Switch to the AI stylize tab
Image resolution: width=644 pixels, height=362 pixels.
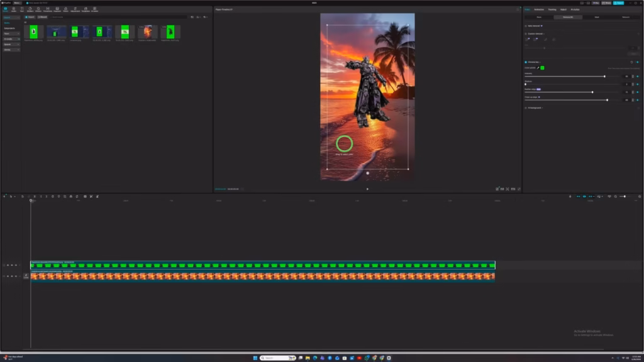[575, 9]
